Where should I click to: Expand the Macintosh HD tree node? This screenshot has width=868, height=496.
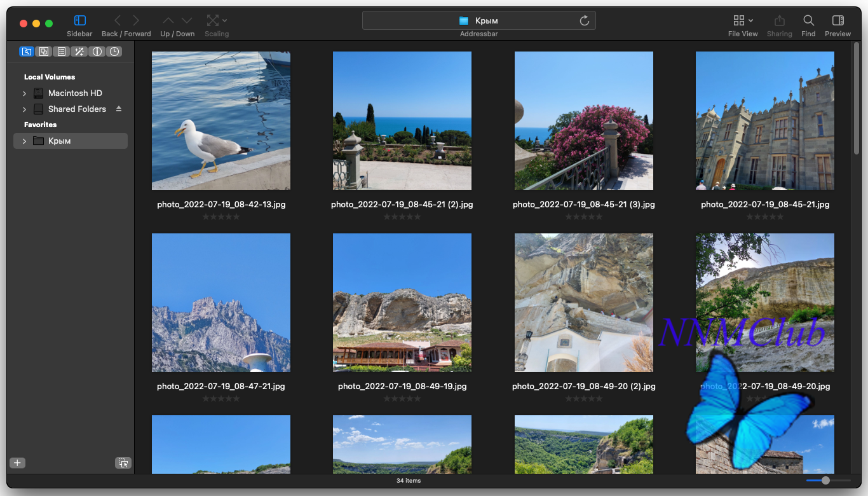pyautogui.click(x=24, y=93)
